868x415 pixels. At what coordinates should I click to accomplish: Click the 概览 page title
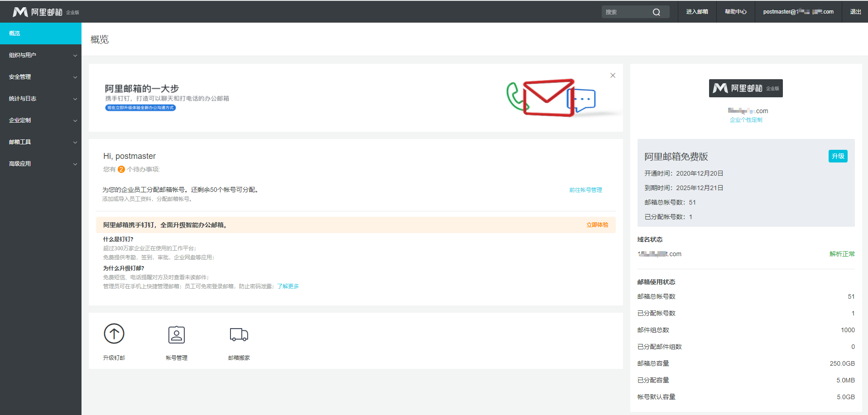click(x=100, y=39)
